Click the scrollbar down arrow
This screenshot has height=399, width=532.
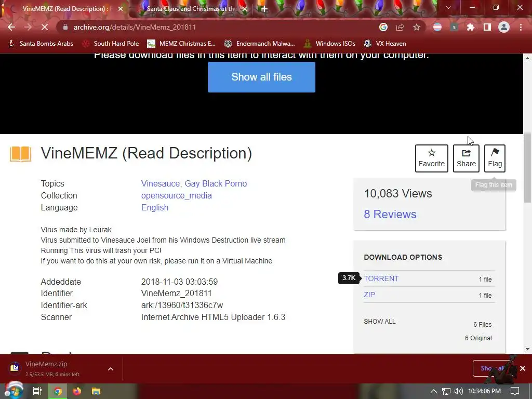click(528, 349)
